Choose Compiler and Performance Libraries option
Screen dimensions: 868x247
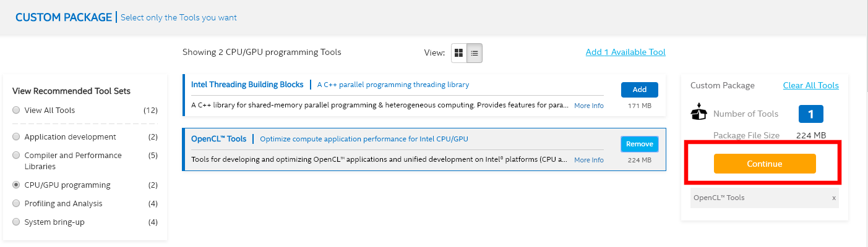click(16, 156)
